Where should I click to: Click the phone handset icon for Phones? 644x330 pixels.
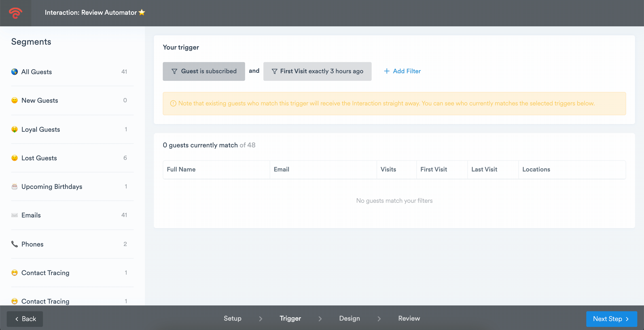[x=15, y=244]
